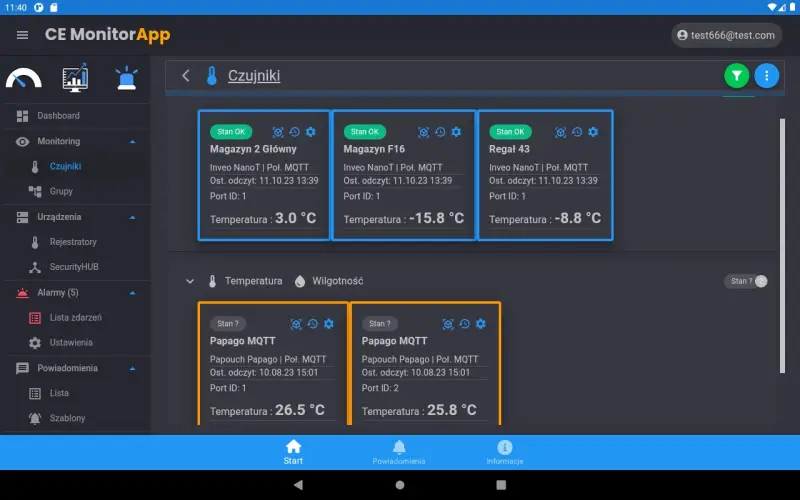Collapse the Temperatura Wilgotność group

(190, 282)
